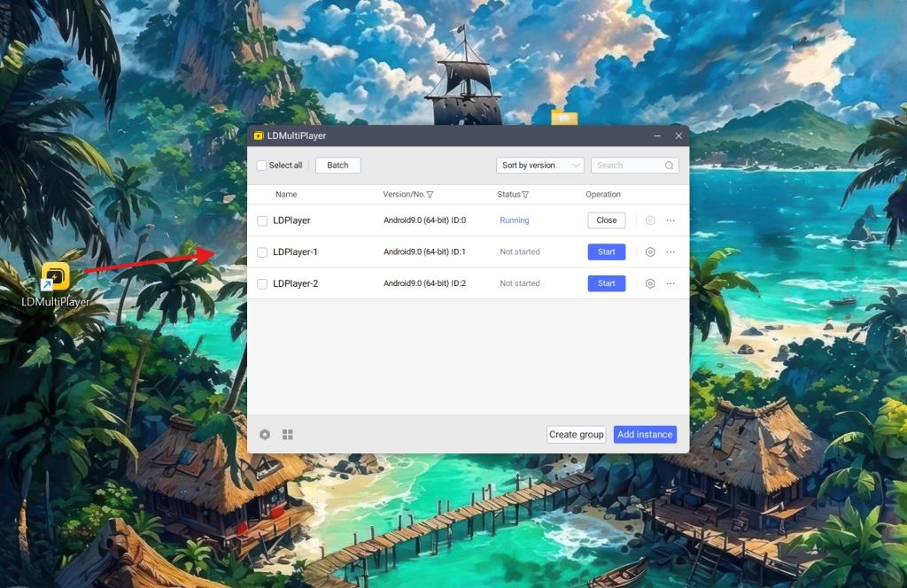This screenshot has width=907, height=588.
Task: Open settings gear for LDPlayer-1
Action: point(650,252)
